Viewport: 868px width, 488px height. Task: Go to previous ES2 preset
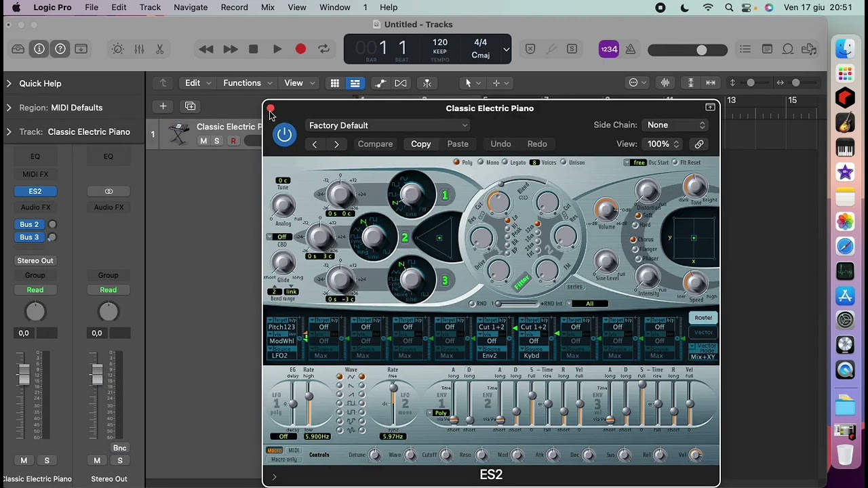click(x=315, y=144)
